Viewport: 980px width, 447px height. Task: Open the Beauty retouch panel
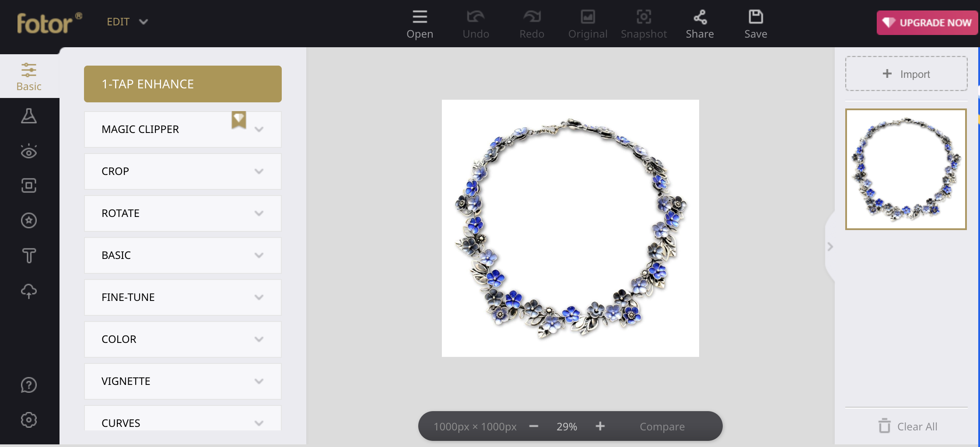click(29, 151)
